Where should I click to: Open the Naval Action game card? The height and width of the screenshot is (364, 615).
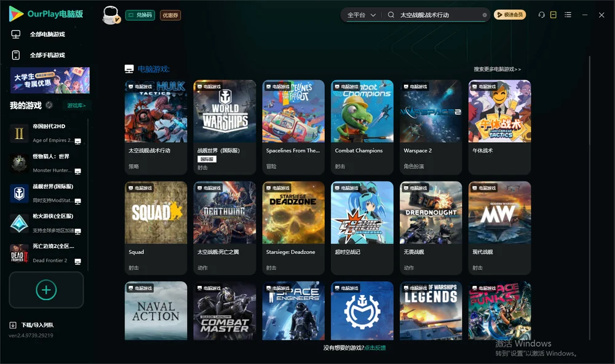coord(156,311)
